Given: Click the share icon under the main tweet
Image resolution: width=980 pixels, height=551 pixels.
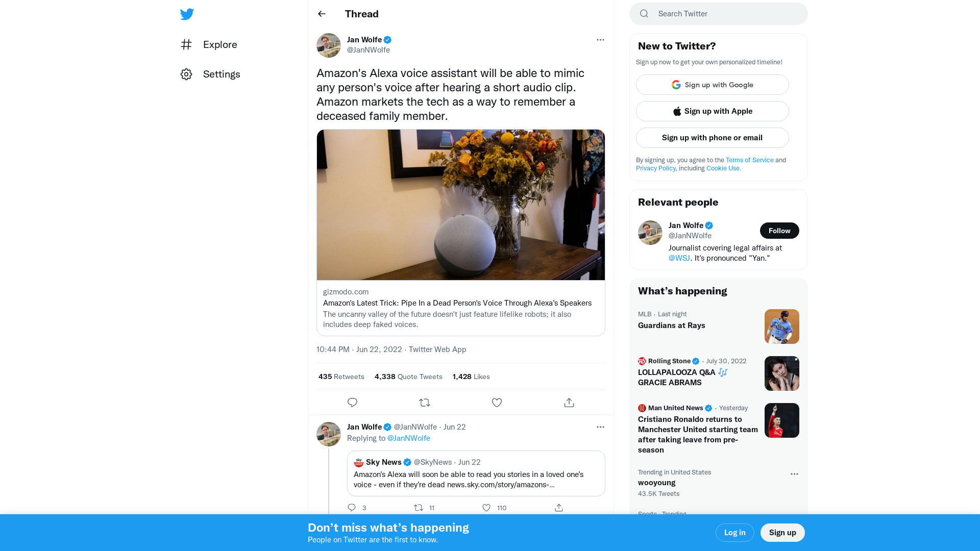Looking at the screenshot, I should (x=569, y=403).
